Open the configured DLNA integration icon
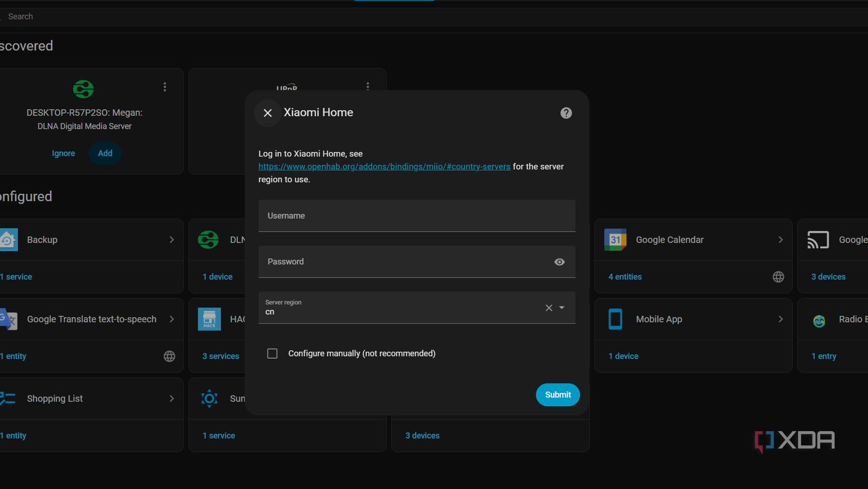868x489 pixels. [208, 240]
